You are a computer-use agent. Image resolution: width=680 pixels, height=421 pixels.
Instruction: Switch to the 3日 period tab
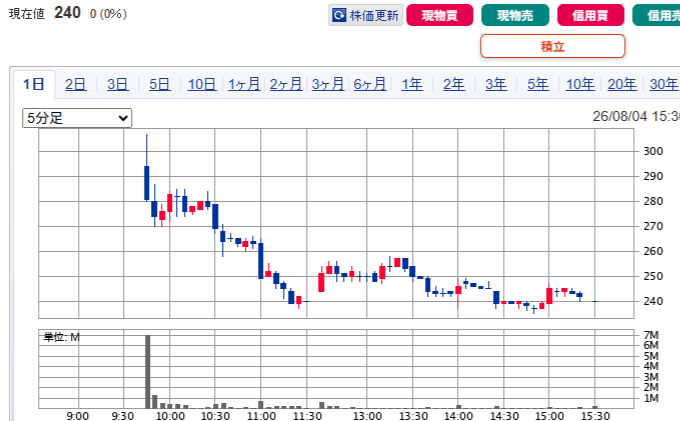[118, 84]
